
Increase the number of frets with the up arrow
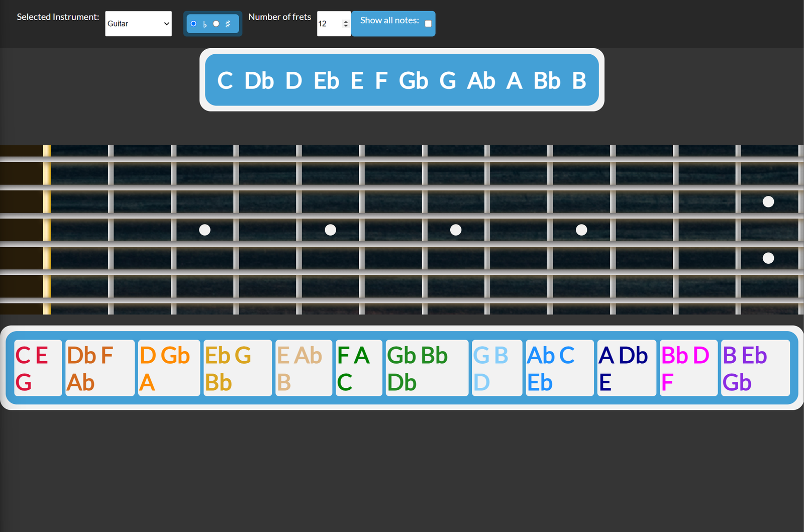tap(346, 21)
